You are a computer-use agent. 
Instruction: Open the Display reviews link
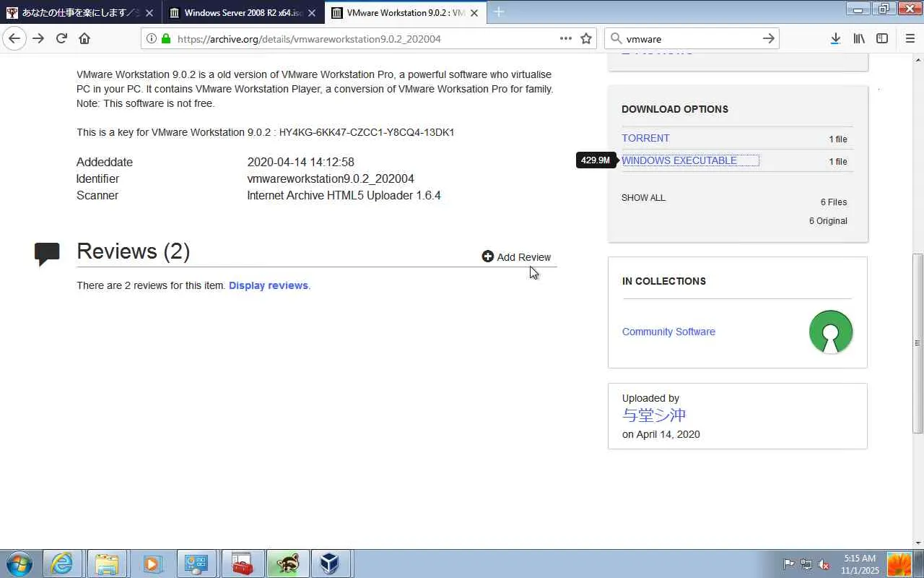pos(269,285)
